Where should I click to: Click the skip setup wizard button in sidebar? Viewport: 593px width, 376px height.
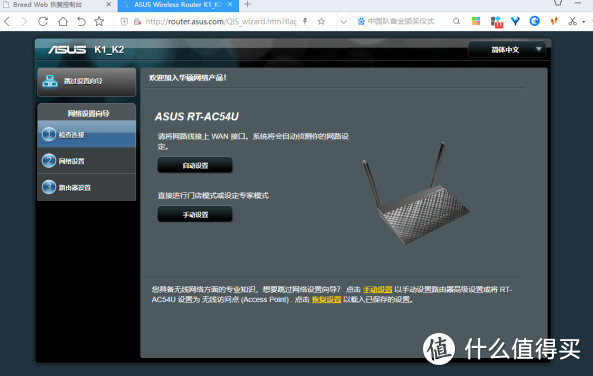(x=87, y=81)
